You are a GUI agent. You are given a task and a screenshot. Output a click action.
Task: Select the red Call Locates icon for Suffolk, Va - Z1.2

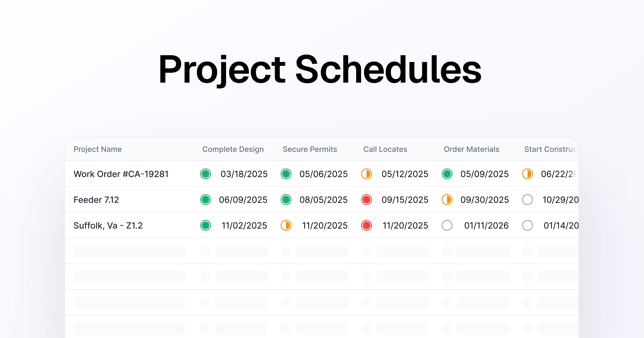point(366,225)
